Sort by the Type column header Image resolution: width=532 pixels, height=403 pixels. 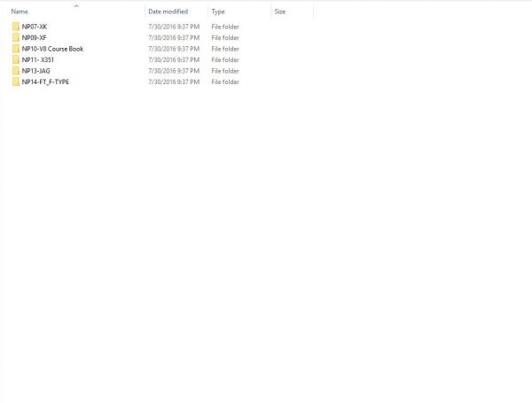pyautogui.click(x=218, y=12)
